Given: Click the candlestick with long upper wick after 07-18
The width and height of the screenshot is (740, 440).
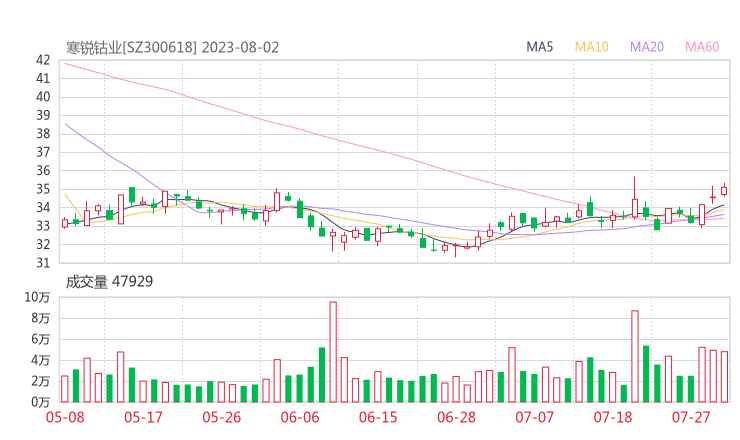Looking at the screenshot, I should (x=635, y=198).
